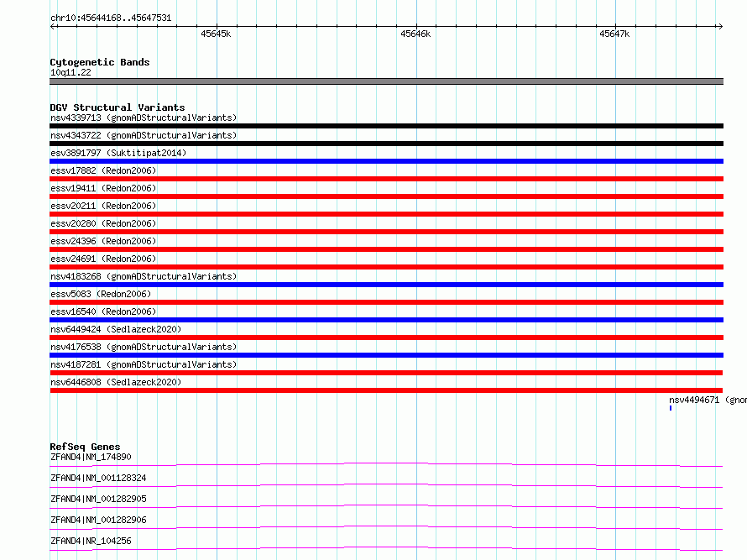The image size is (747, 560).
Task: Select the ZFAND4|NM_001128324 transcript label
Action: (98, 478)
